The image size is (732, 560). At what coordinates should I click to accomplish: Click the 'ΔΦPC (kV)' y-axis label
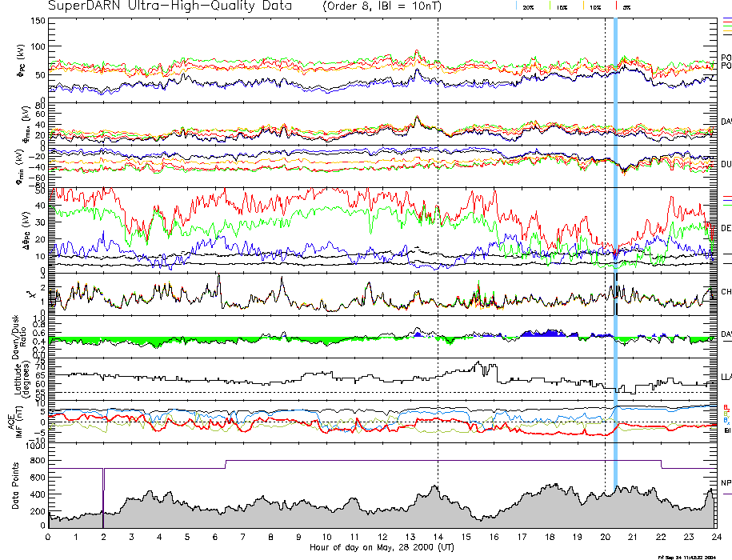(26, 230)
